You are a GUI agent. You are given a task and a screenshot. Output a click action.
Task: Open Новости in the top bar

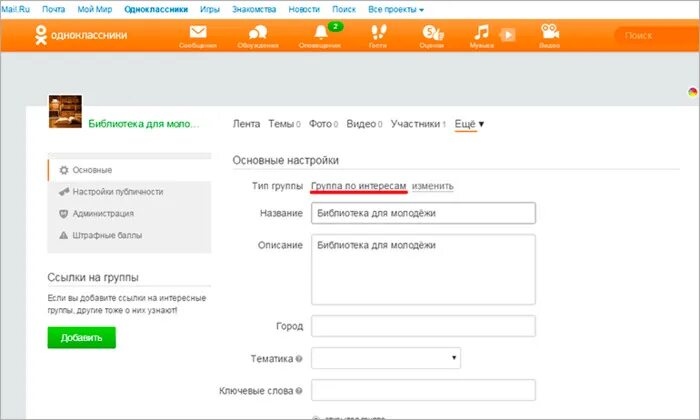304,9
